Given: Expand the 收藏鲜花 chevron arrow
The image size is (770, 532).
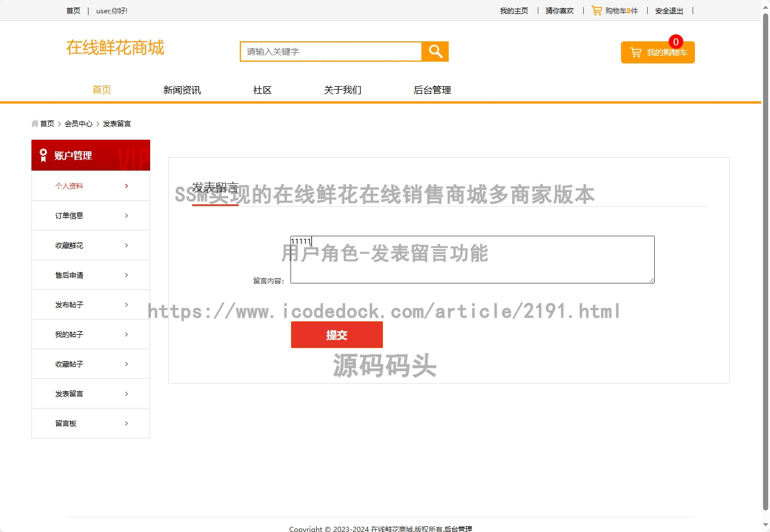Looking at the screenshot, I should coord(126,245).
